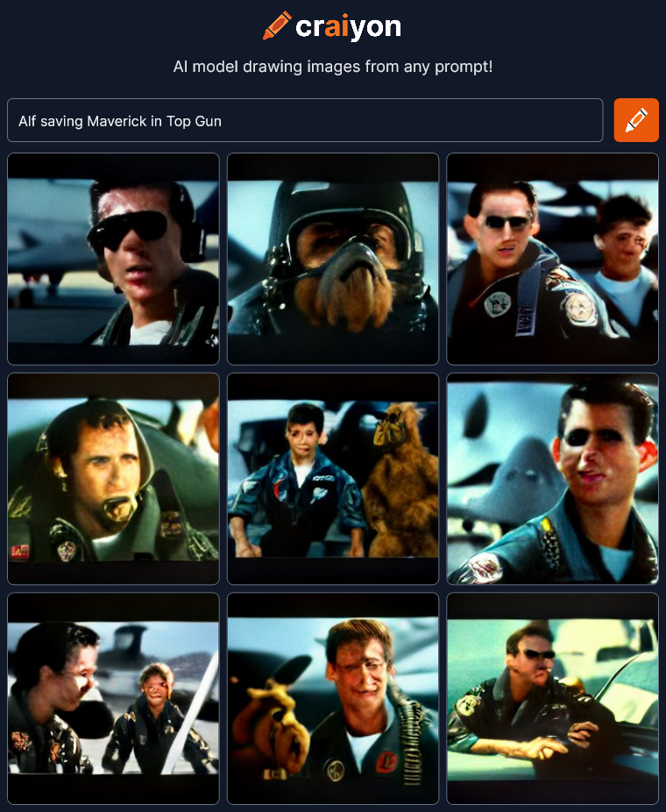
Task: Click the prompt field reading Alf saving Maverick
Action: pos(305,120)
